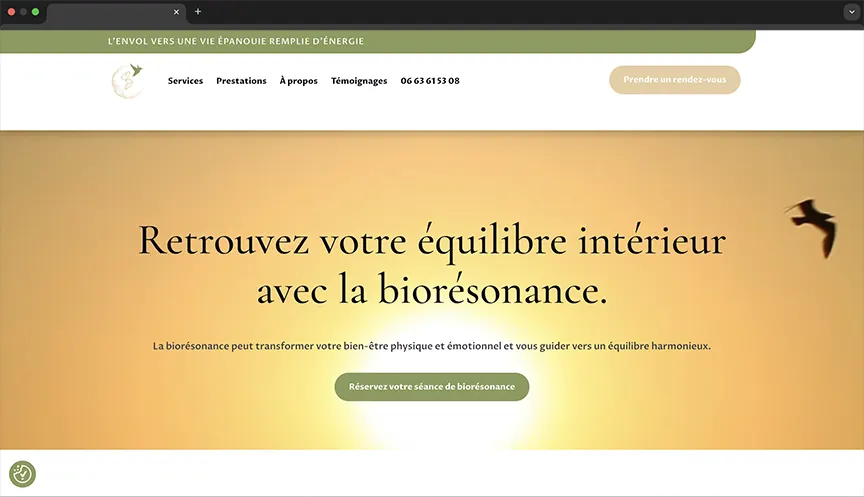Close the current browser tab
864x497 pixels.
tap(176, 12)
